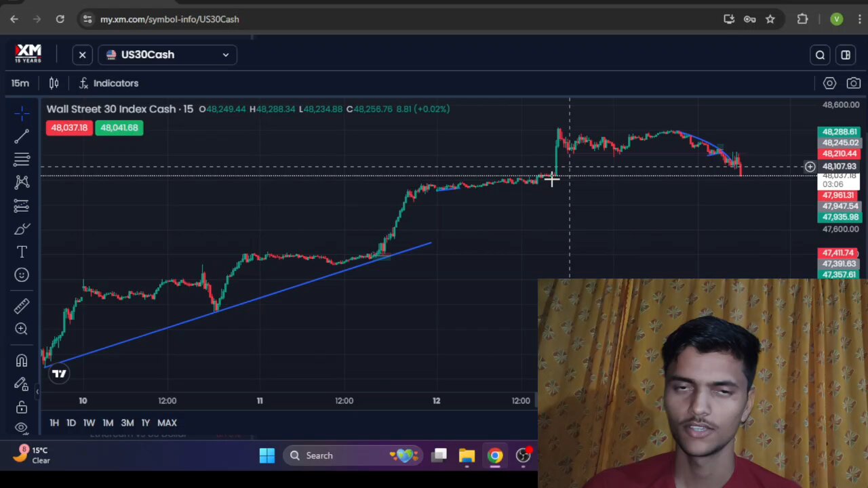This screenshot has width=868, height=488.
Task: Activate the zoom in tool
Action: (x=22, y=329)
